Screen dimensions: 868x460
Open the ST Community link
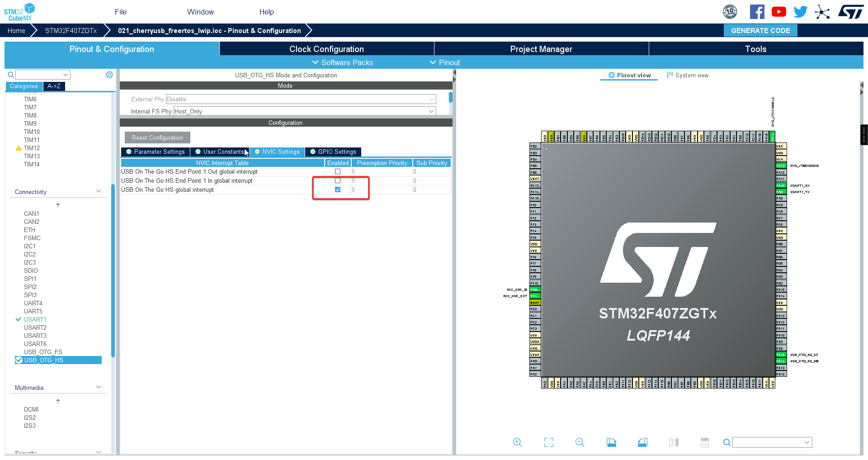[x=822, y=11]
